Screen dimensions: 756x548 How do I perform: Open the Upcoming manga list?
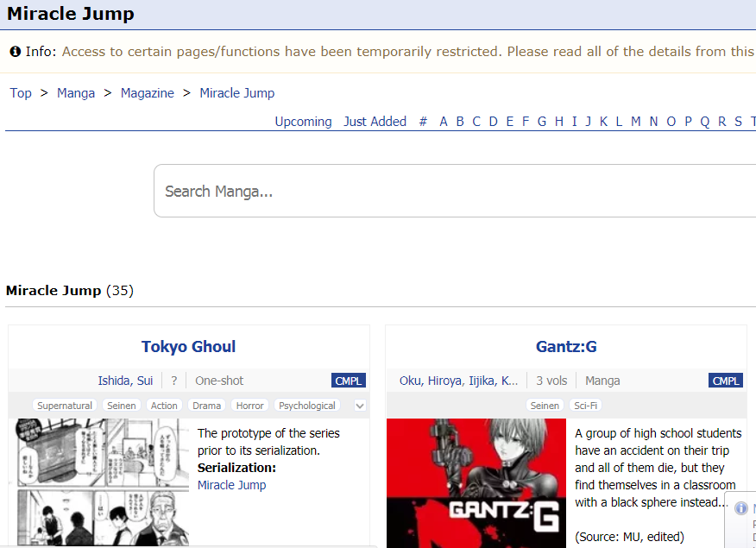tap(303, 122)
